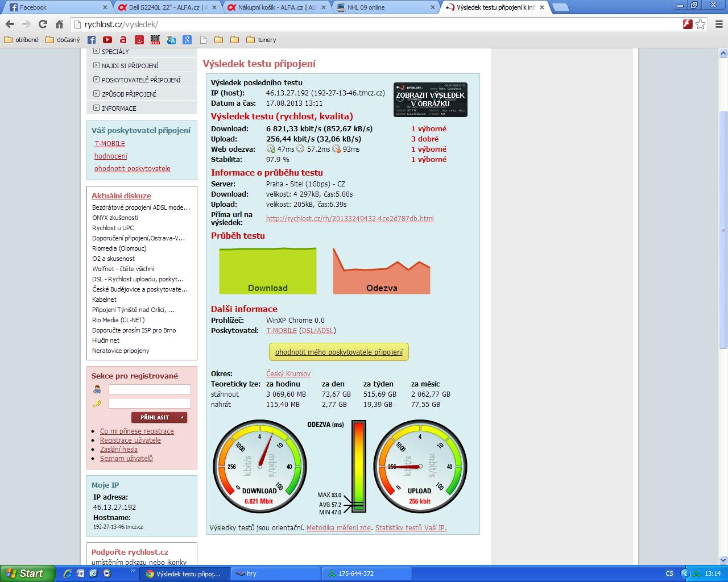Open the T-MOBILE provider link in sidebar
The height and width of the screenshot is (582, 728).
pos(110,144)
